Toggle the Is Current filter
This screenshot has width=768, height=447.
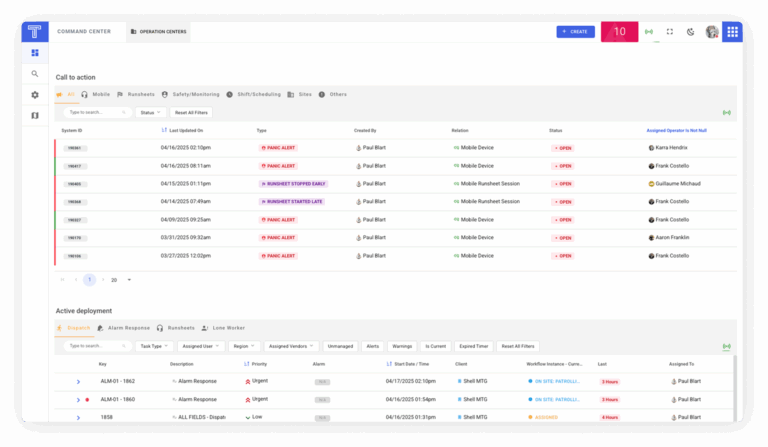pos(435,346)
